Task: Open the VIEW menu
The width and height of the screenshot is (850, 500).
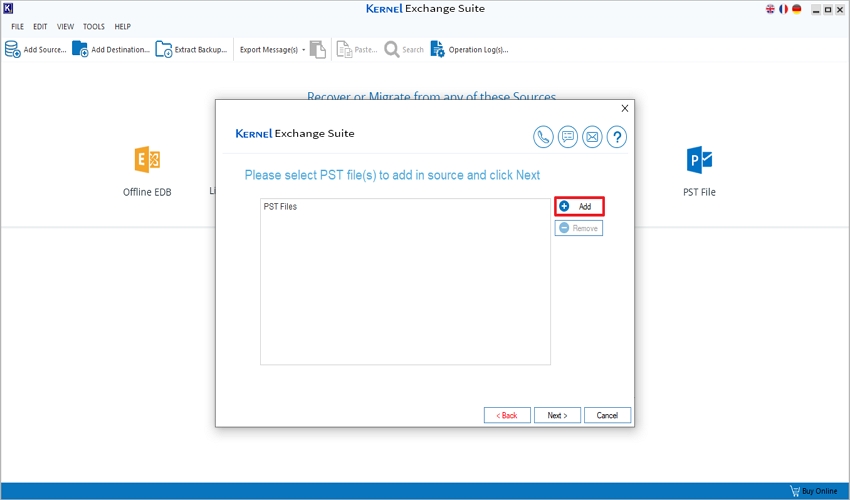Action: [x=65, y=26]
